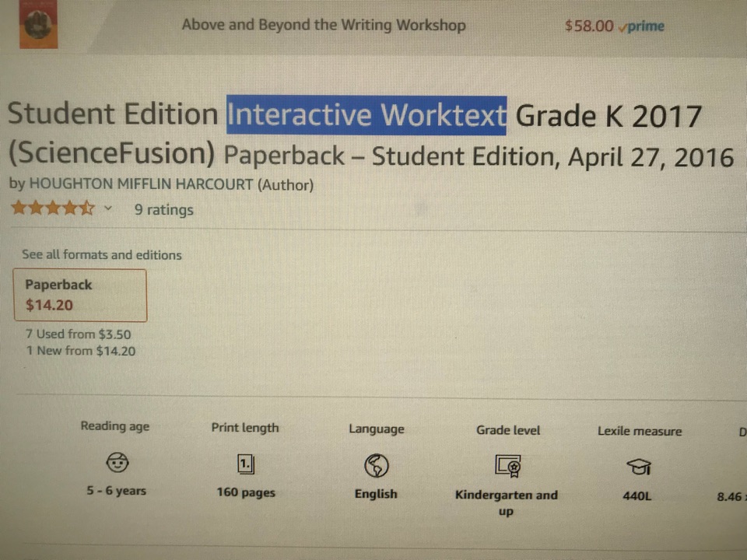Click See all formats and editions
This screenshot has width=747, height=560.
[x=101, y=254]
